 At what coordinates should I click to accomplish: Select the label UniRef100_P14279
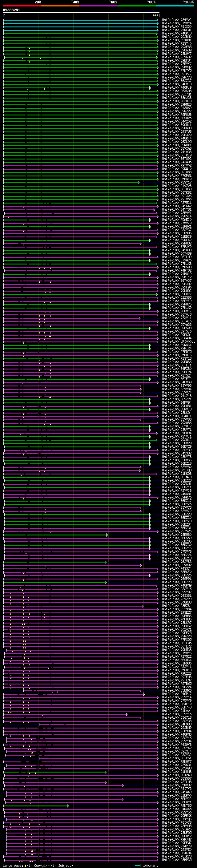click(177, 846)
